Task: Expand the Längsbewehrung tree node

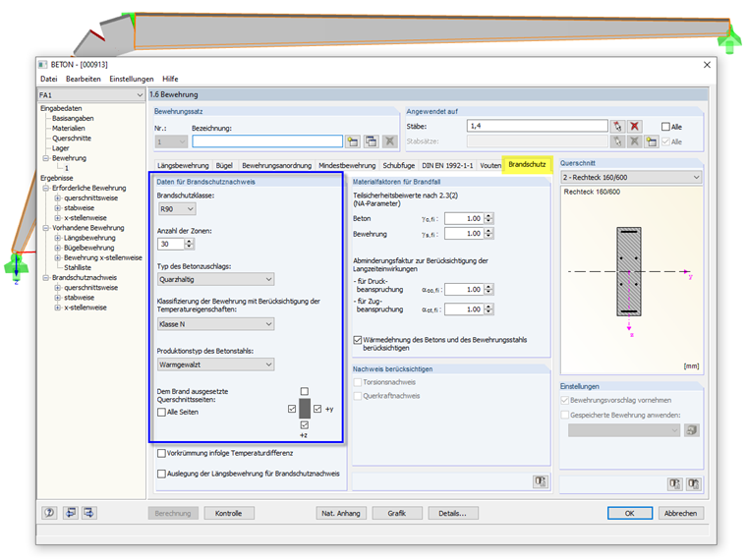Action: pos(58,238)
